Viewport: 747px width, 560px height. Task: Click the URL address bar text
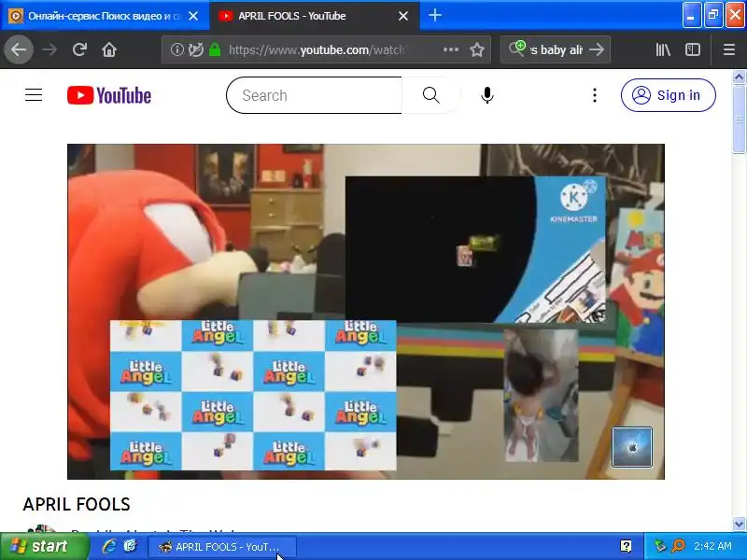(317, 50)
